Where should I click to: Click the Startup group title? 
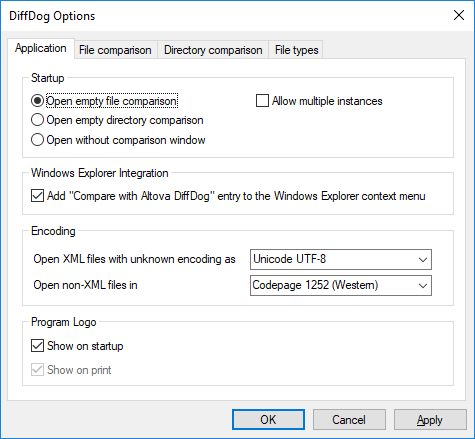pyautogui.click(x=48, y=78)
